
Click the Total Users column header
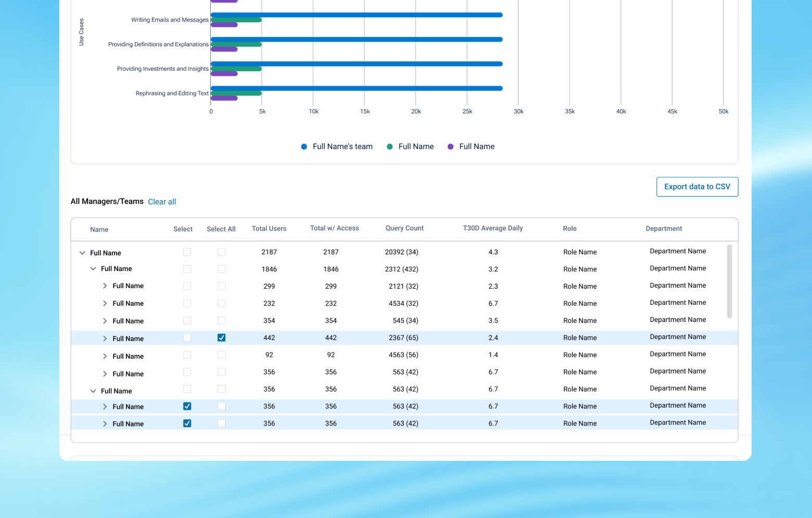click(269, 229)
